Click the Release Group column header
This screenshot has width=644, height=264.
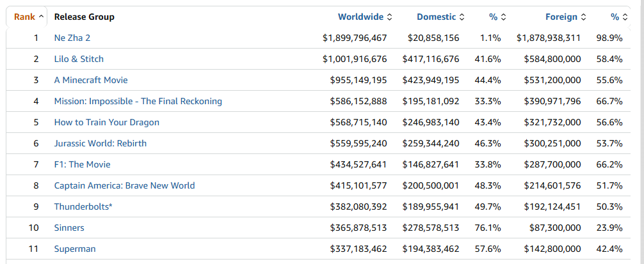tap(85, 17)
